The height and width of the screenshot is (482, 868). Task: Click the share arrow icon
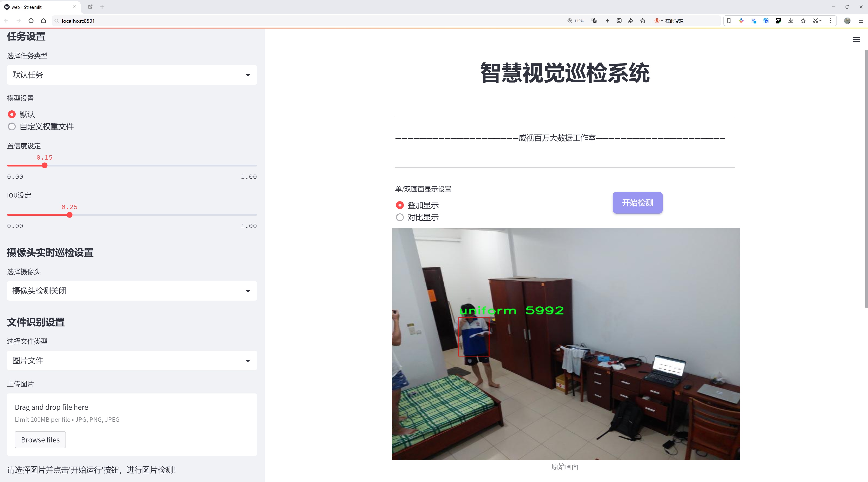[x=631, y=21]
